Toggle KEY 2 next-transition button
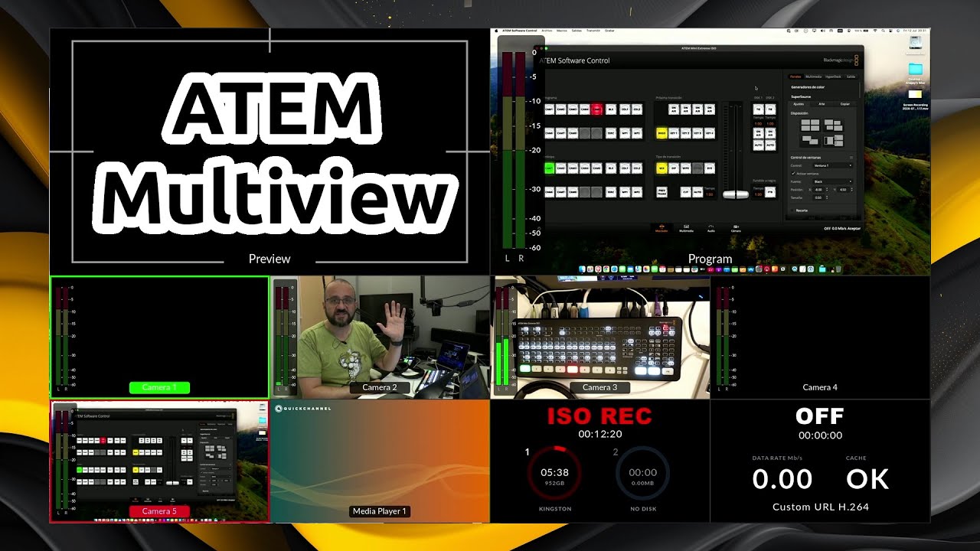The height and width of the screenshot is (551, 980). [x=686, y=133]
